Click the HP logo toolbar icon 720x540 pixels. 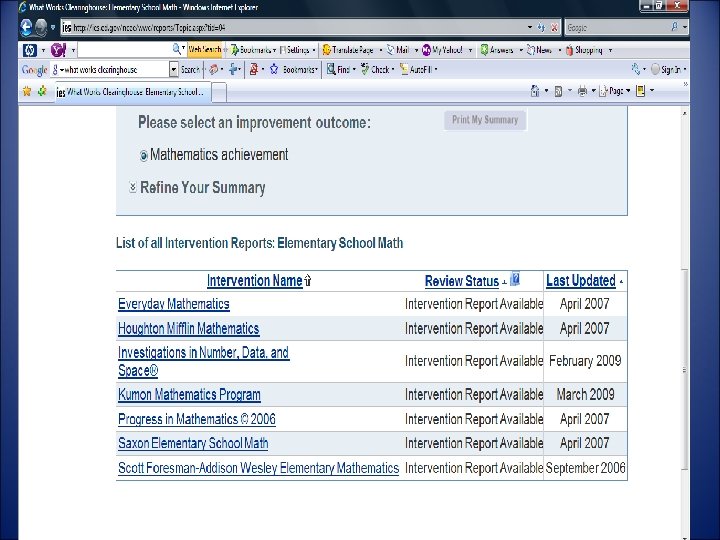[x=29, y=50]
